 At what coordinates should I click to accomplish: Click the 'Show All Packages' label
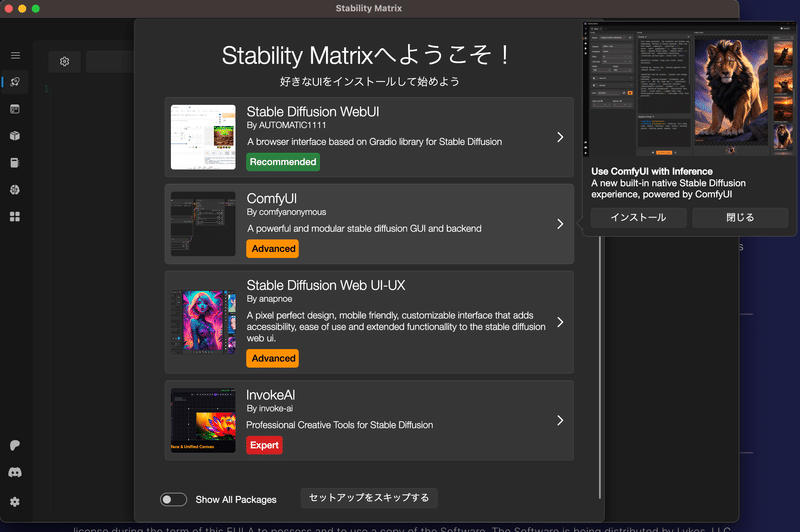pyautogui.click(x=236, y=500)
